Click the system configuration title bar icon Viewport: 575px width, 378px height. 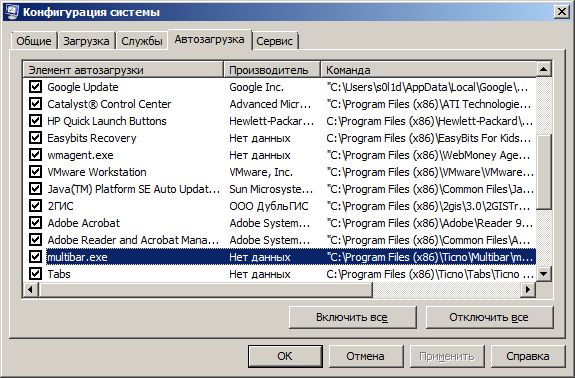(12, 11)
